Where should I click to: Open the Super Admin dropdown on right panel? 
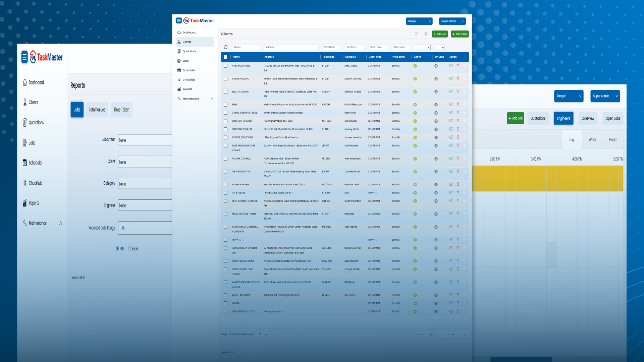(x=605, y=96)
